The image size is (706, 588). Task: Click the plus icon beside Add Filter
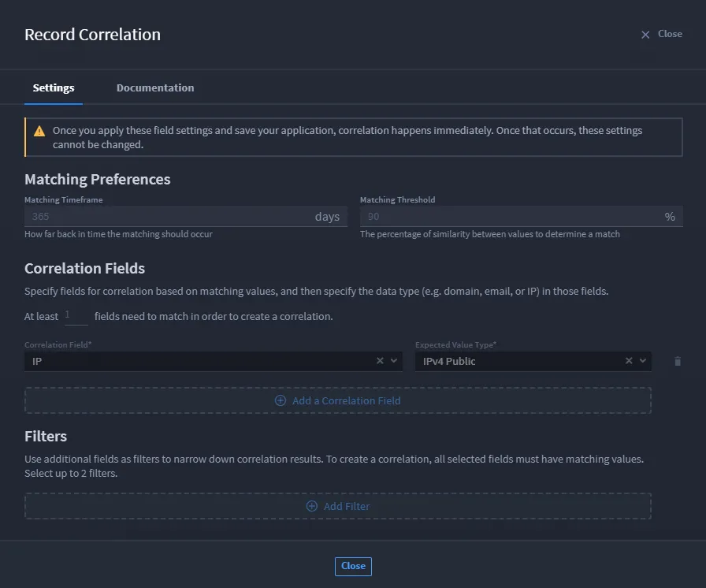click(x=311, y=506)
